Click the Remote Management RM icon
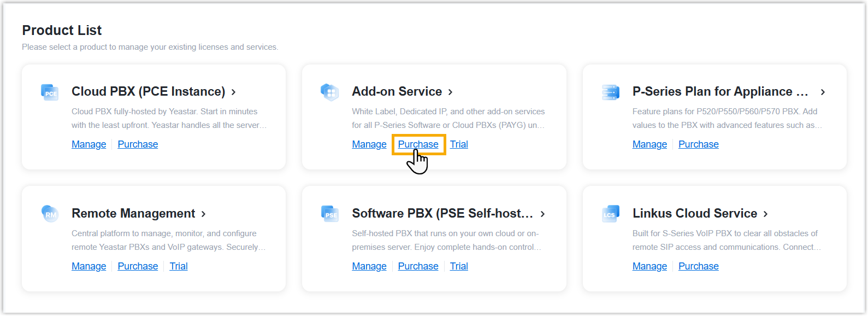The width and height of the screenshot is (868, 316). (50, 214)
